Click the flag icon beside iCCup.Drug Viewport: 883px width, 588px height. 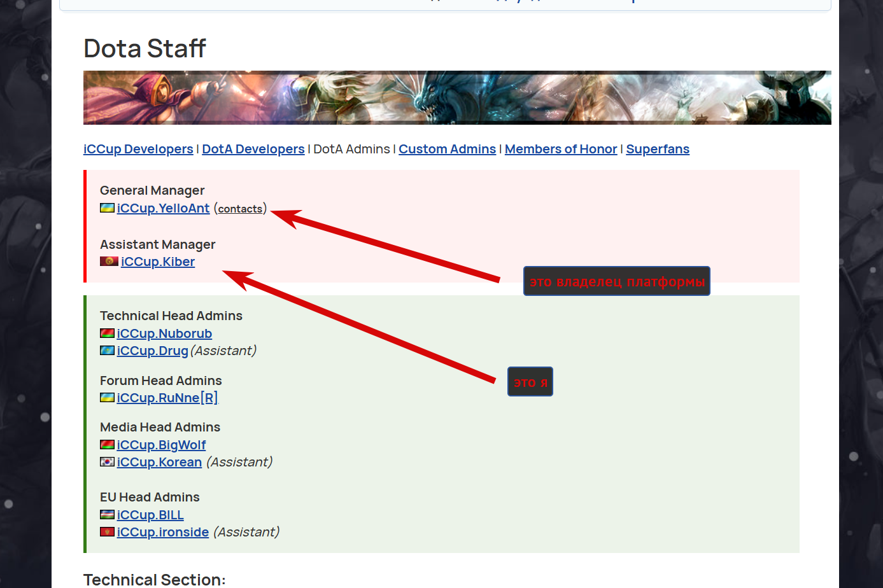tap(107, 350)
